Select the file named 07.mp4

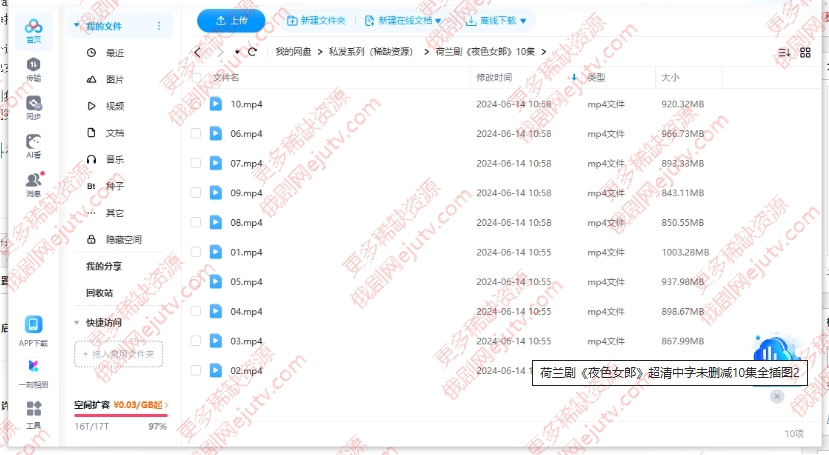(246, 163)
